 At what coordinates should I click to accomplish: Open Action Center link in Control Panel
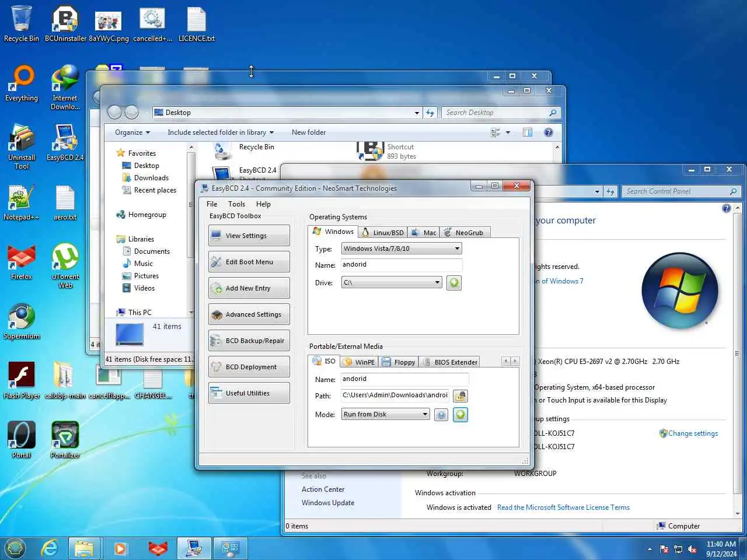pos(323,489)
